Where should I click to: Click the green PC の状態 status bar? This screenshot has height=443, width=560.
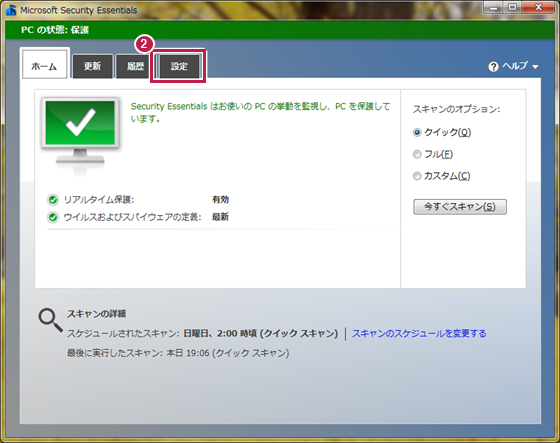(280, 30)
